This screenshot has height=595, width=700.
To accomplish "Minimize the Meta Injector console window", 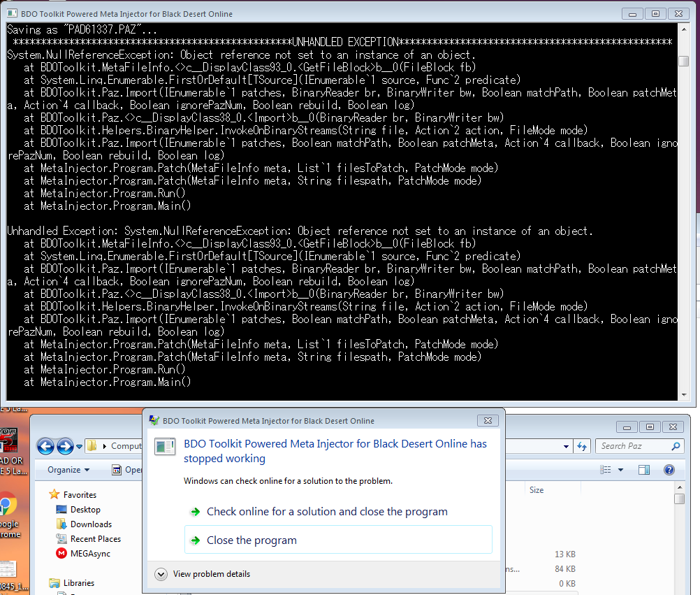I will [632, 14].
